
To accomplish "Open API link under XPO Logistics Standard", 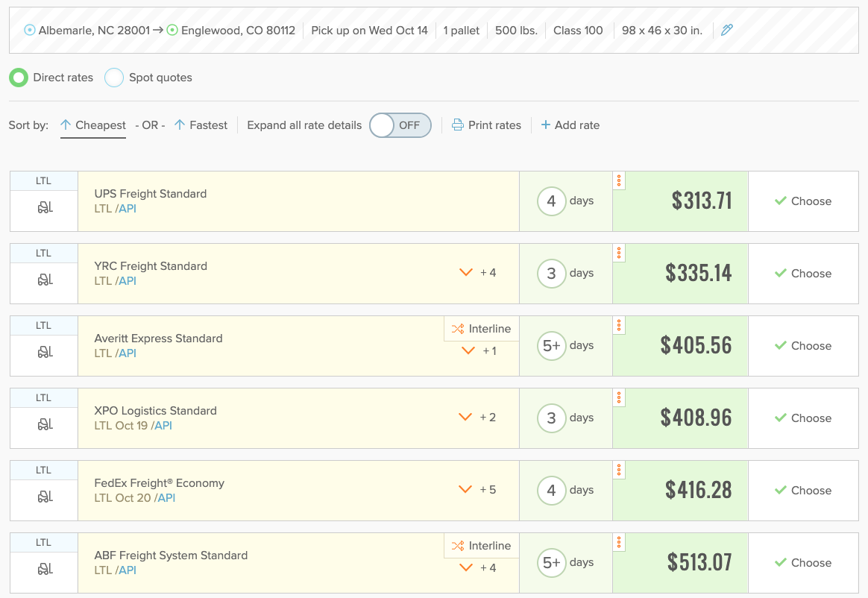I will [163, 426].
